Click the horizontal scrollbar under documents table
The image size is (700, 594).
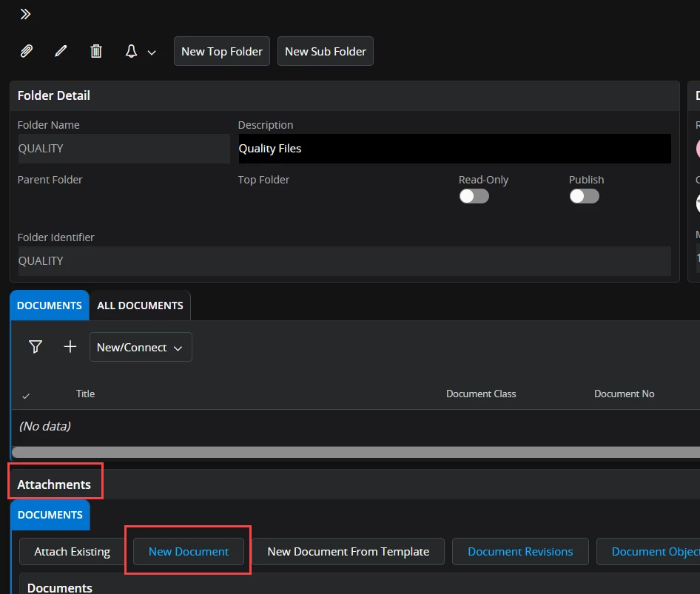click(355, 451)
